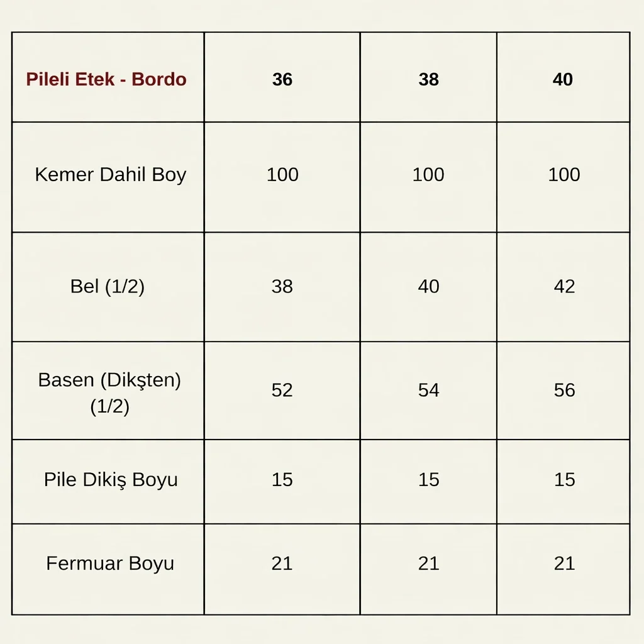Click Pile Dikiş Boyu value for size 38

coord(428,480)
